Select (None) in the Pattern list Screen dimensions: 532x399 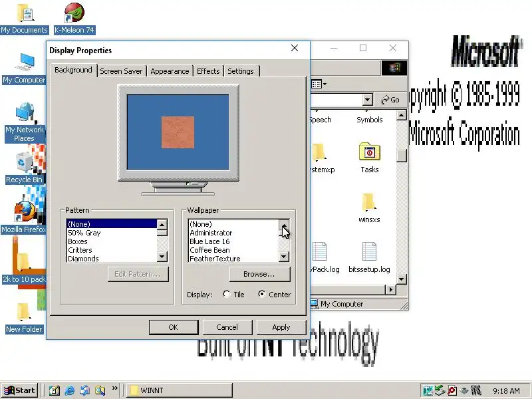112,224
